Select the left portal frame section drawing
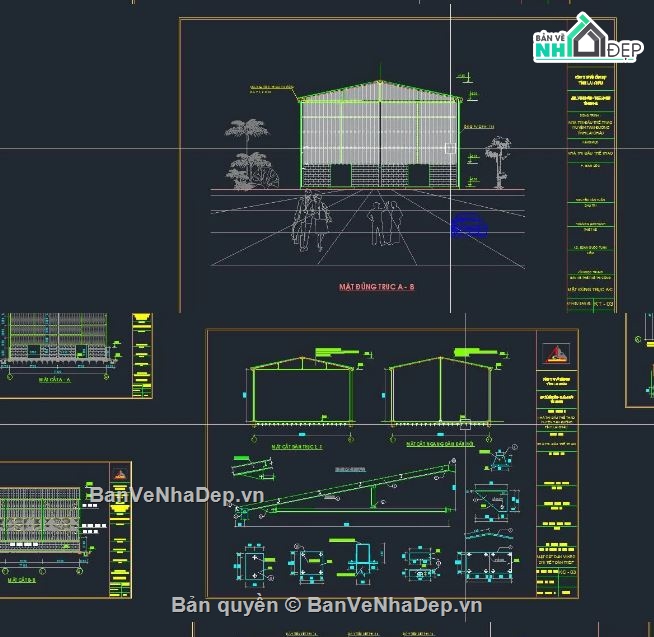 tap(300, 393)
